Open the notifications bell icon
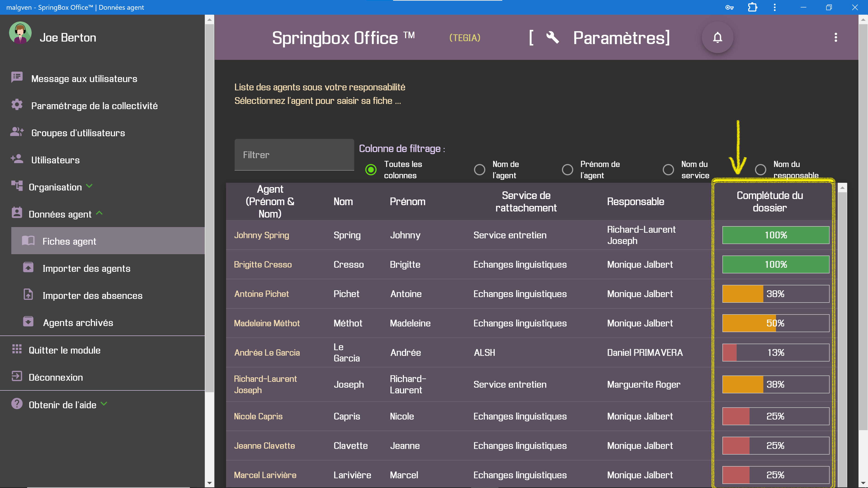This screenshot has height=488, width=868. (x=717, y=37)
